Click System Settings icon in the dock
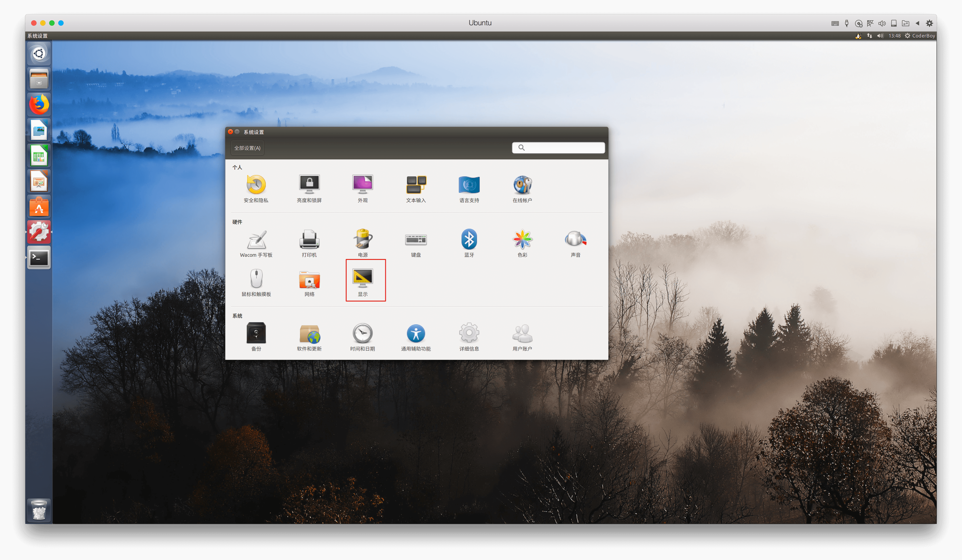 coord(39,232)
